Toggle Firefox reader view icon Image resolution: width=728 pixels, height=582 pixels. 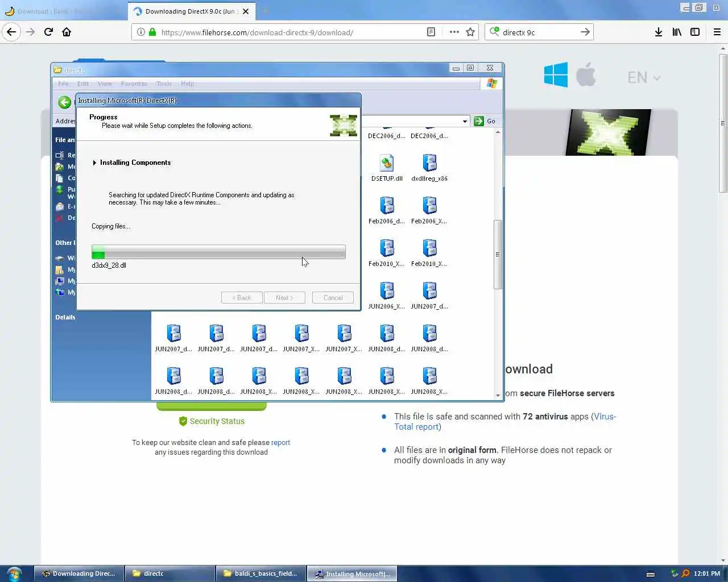coord(431,32)
